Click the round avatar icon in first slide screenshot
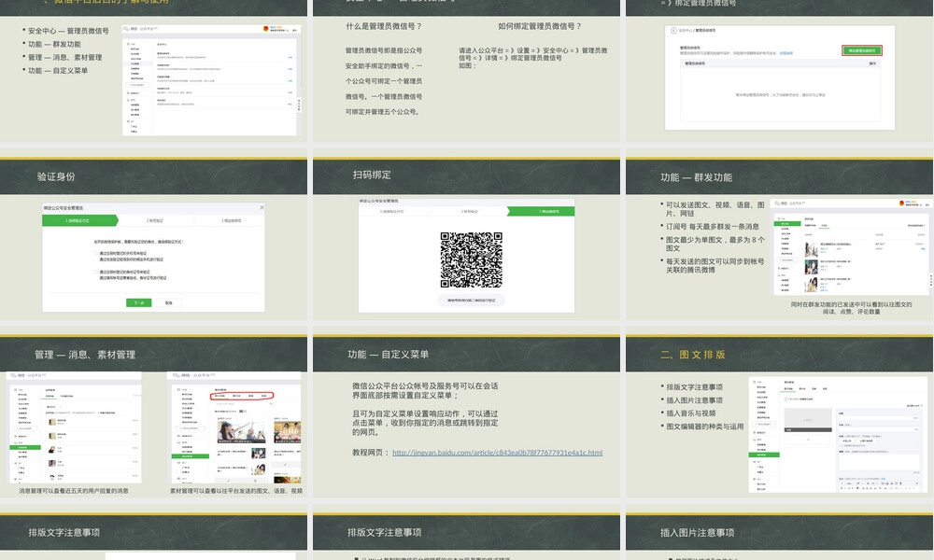The width and height of the screenshot is (934, 560). tap(265, 29)
